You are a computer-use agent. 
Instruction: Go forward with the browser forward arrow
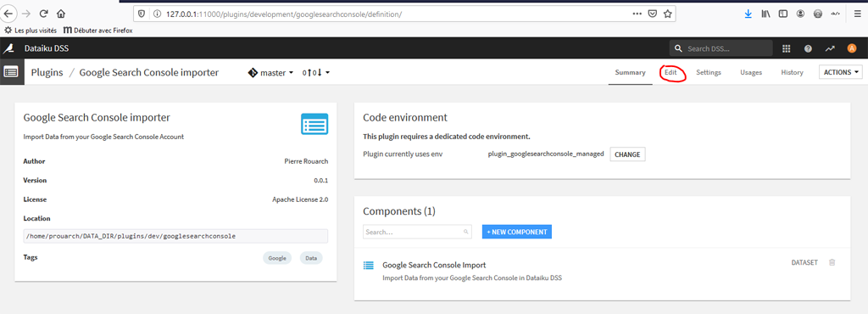[x=25, y=14]
